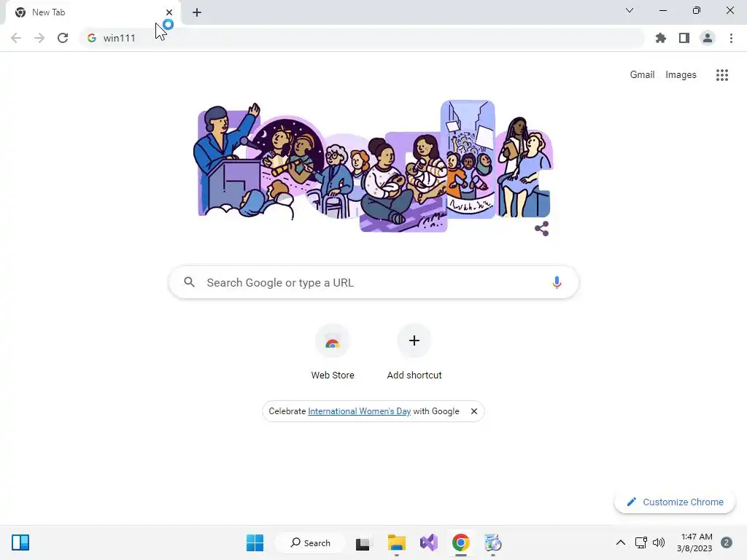Open the profile avatar menu
Image resolution: width=747 pixels, height=560 pixels.
pyautogui.click(x=708, y=38)
